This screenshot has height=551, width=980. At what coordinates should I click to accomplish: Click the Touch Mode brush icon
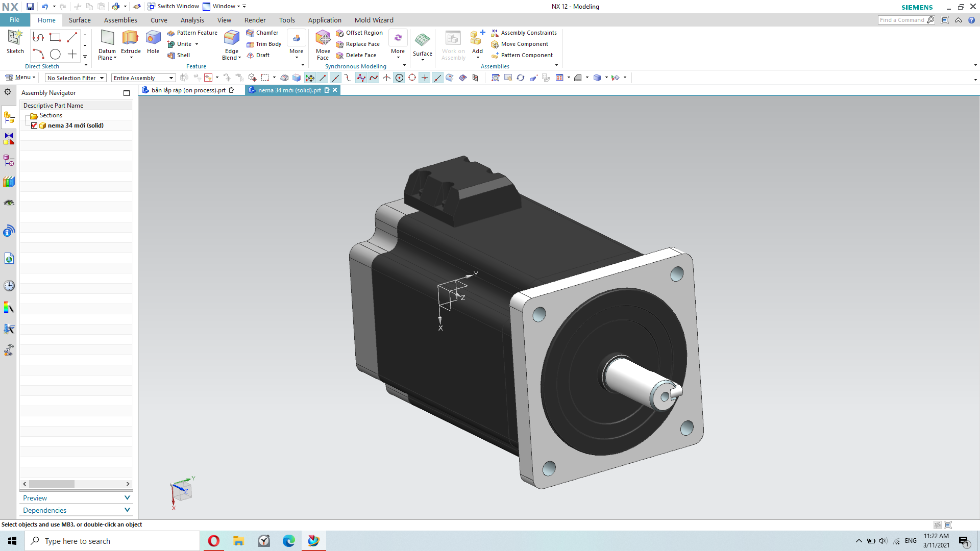click(x=136, y=7)
